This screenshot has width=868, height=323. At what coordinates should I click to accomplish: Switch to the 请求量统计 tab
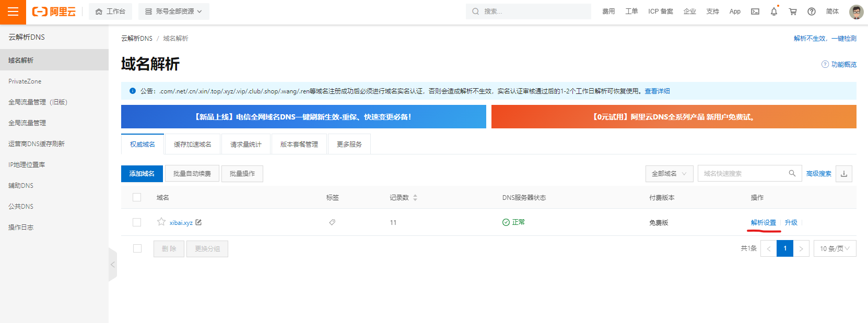245,145
